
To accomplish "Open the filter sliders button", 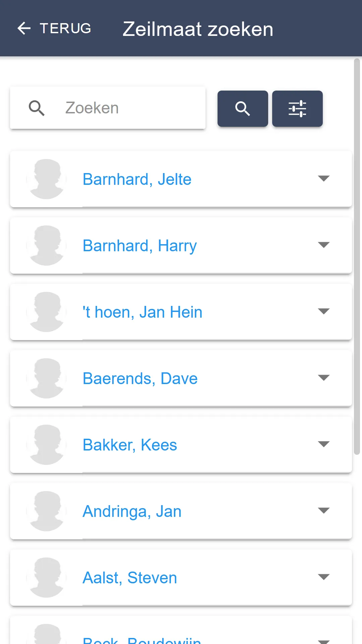I will (297, 109).
